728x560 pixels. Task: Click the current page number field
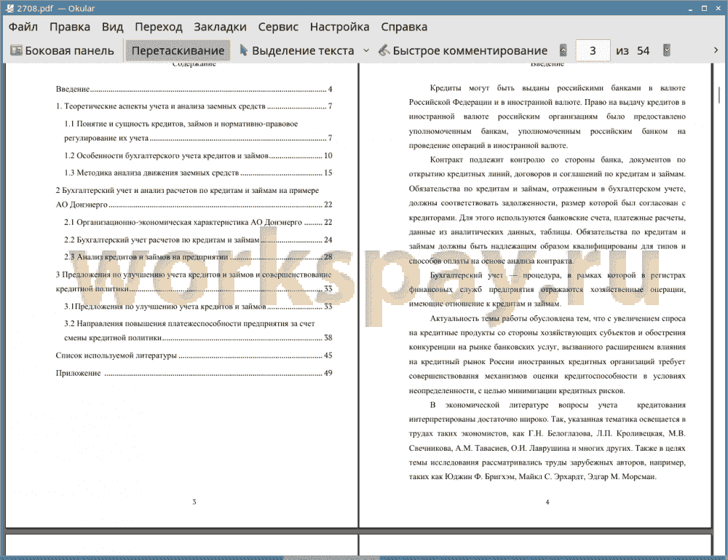(593, 51)
